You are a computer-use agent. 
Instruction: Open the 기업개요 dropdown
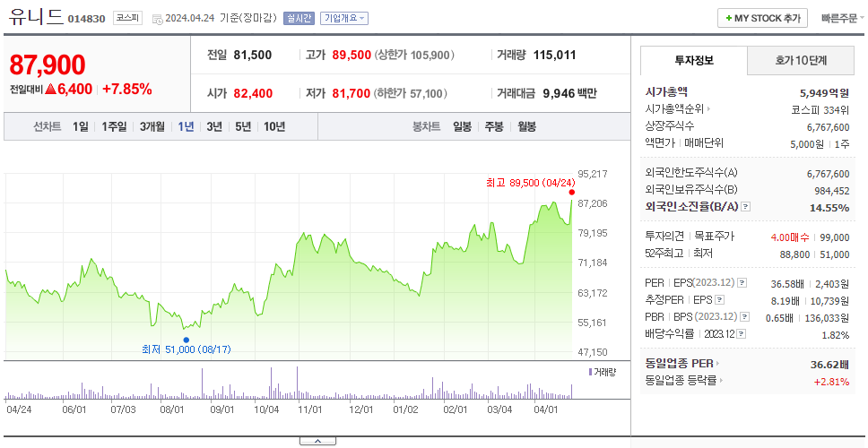[343, 18]
